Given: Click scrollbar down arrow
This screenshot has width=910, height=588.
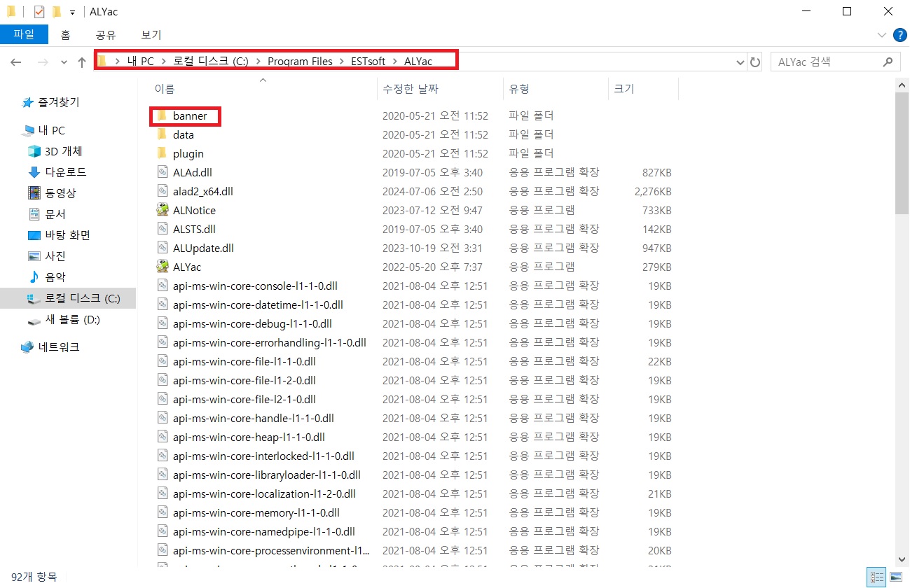Looking at the screenshot, I should (x=902, y=559).
